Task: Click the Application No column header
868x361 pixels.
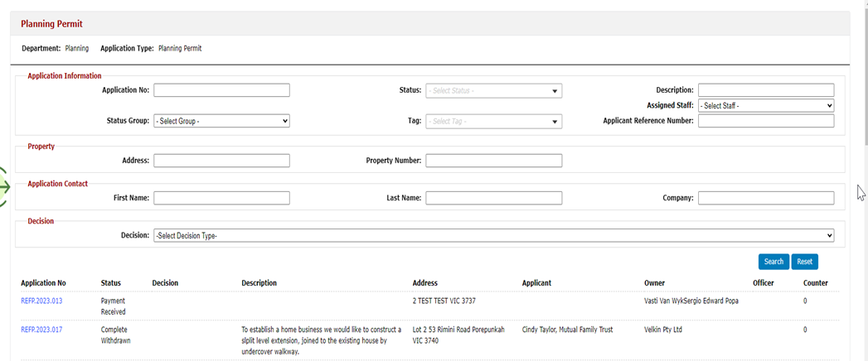Action: 43,283
